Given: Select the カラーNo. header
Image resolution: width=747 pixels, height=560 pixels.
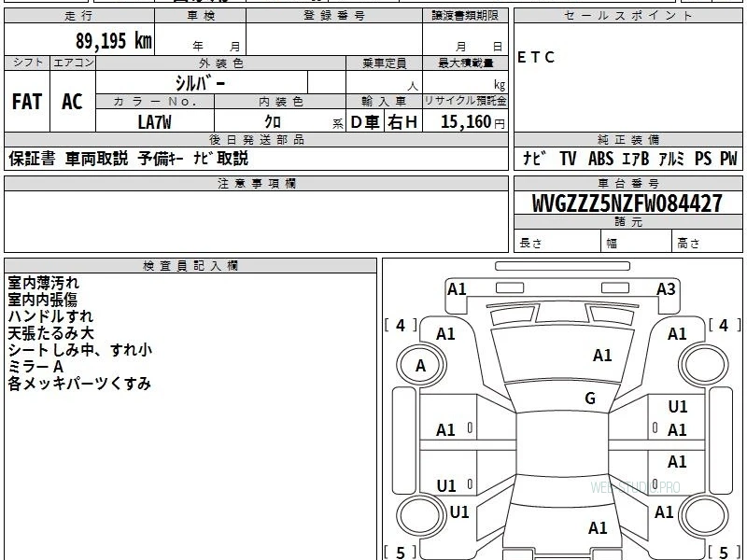Looking at the screenshot, I should 155,102.
